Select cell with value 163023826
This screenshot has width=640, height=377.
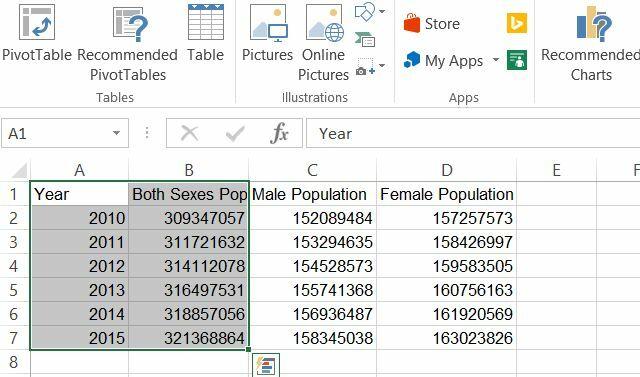point(447,338)
